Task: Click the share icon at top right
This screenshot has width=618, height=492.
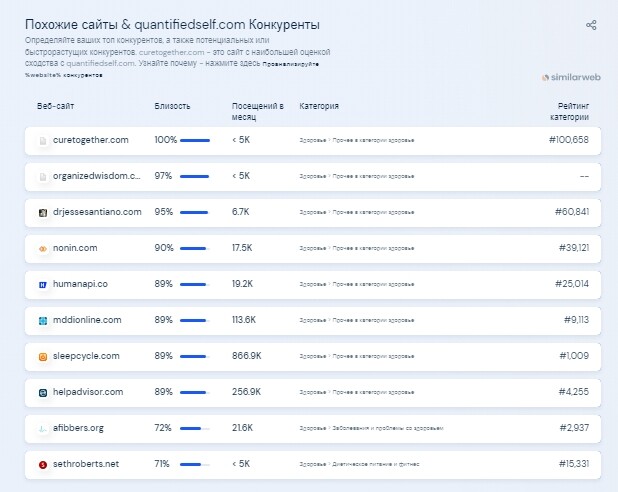Action: click(x=591, y=25)
